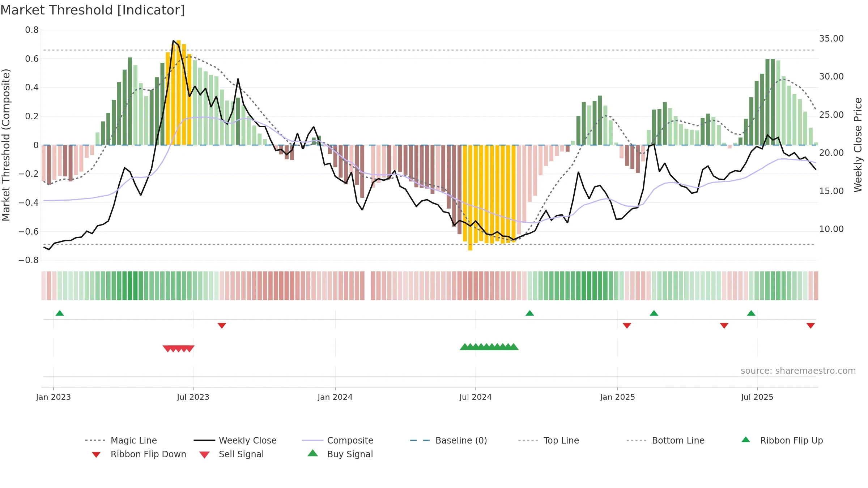Click the ribbon flip up marker near Jan 2023
The image size is (868, 488).
point(60,313)
